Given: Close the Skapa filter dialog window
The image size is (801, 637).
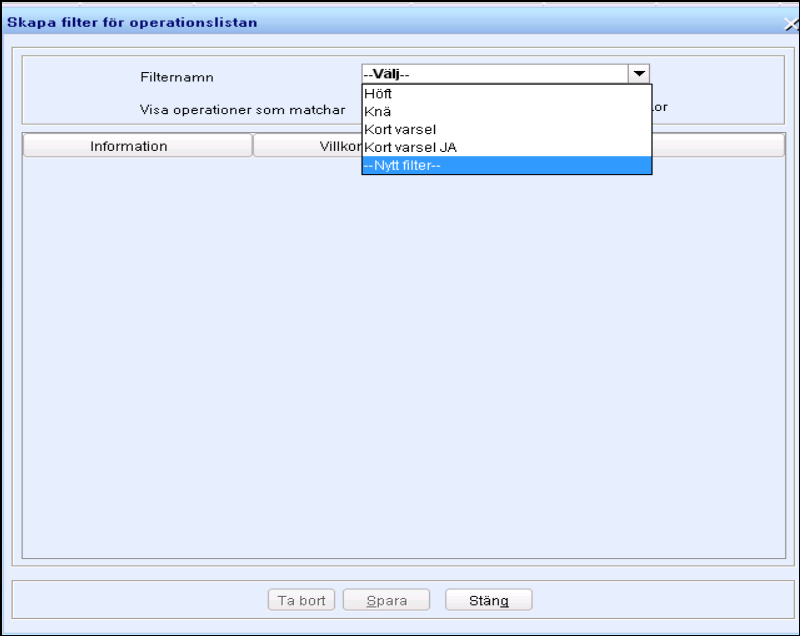Looking at the screenshot, I should tap(792, 24).
